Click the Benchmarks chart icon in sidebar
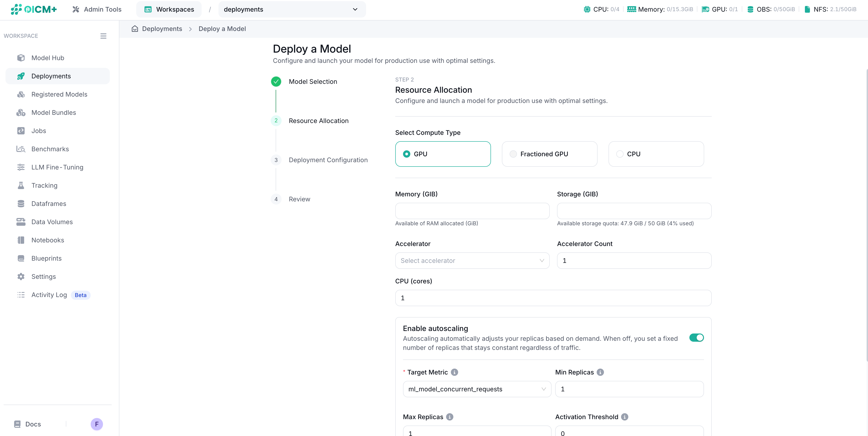 [21, 149]
